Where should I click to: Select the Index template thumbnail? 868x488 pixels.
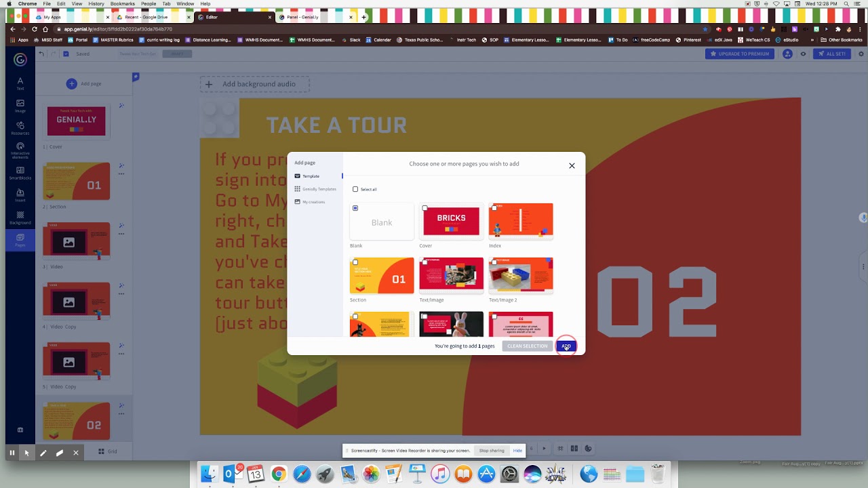pyautogui.click(x=521, y=222)
